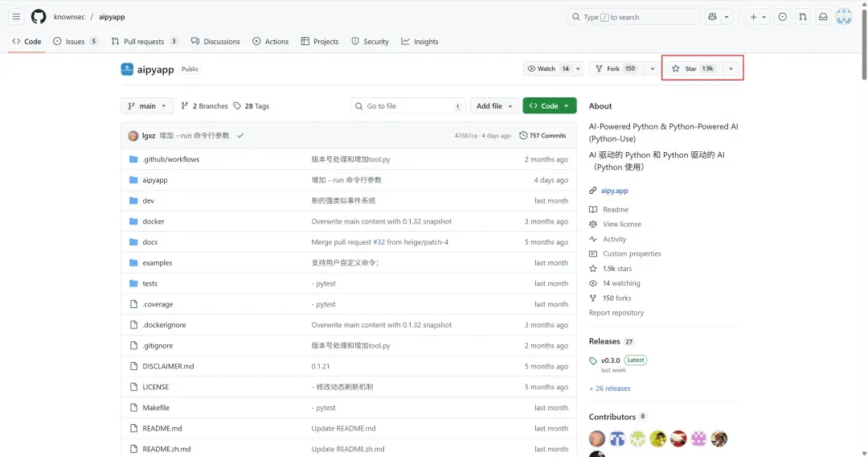
Task: Open Copilot icon in header
Action: coord(712,17)
